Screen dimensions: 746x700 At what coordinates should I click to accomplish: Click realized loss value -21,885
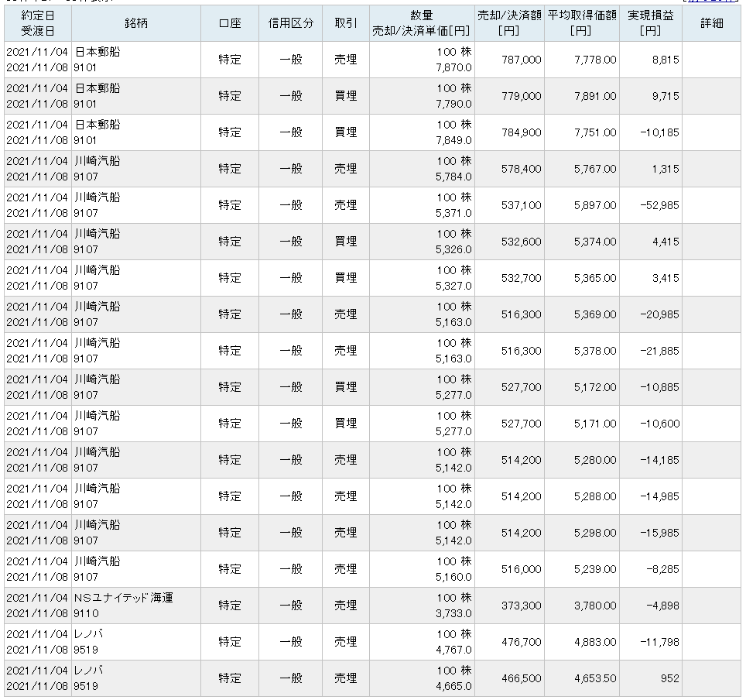[660, 351]
